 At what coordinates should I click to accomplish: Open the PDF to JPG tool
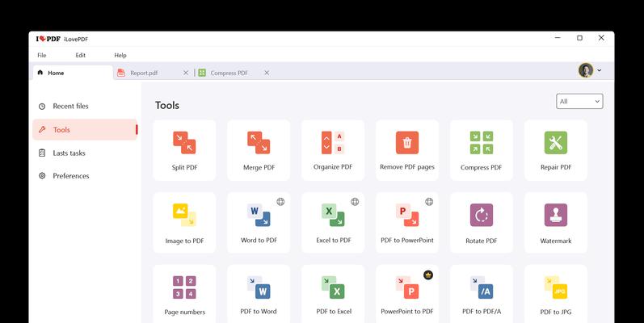point(556,294)
